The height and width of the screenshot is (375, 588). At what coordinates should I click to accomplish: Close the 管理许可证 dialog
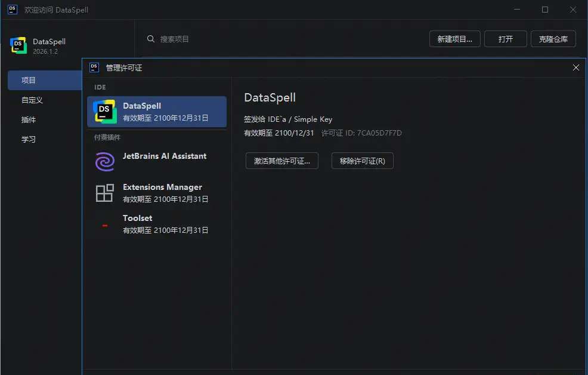(576, 67)
